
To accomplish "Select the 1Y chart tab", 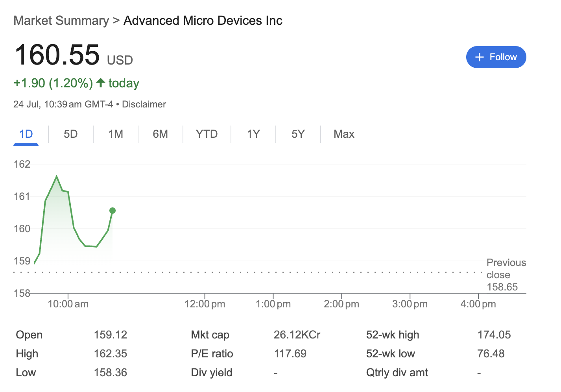I will point(253,134).
